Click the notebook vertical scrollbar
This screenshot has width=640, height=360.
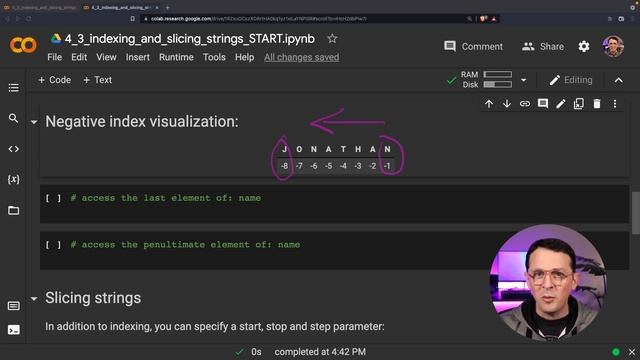coord(636,212)
